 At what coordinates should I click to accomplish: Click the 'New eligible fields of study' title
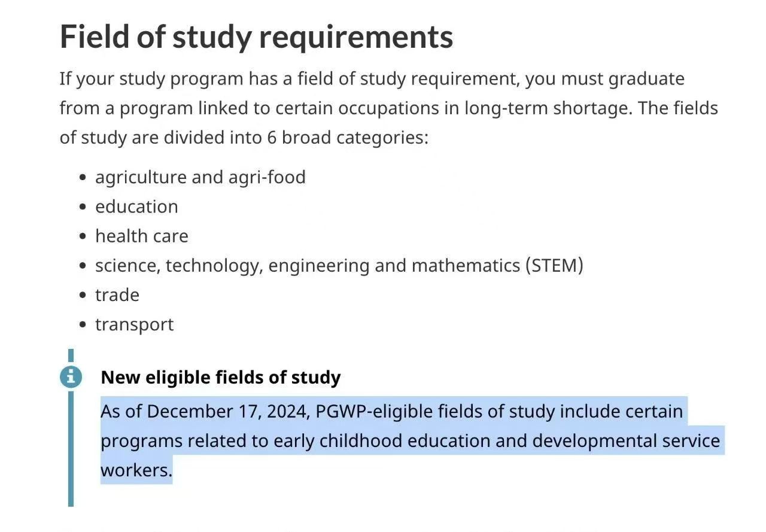(221, 377)
